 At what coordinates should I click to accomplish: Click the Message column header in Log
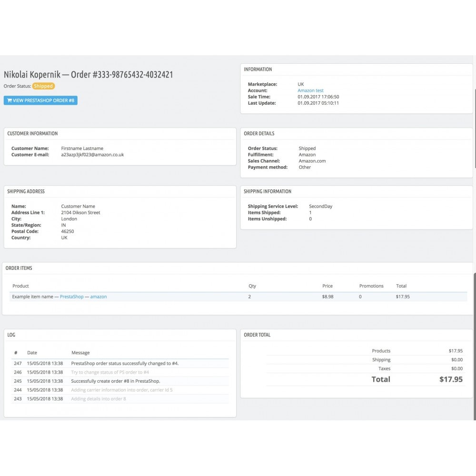pyautogui.click(x=80, y=353)
